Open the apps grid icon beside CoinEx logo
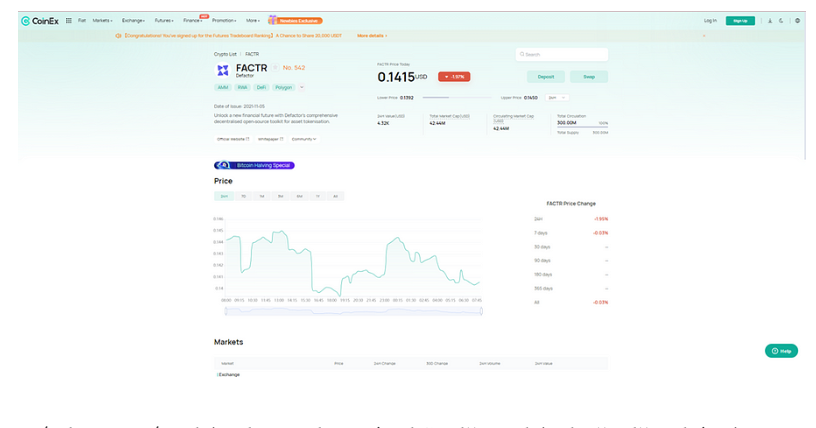816x428 pixels. tap(69, 21)
